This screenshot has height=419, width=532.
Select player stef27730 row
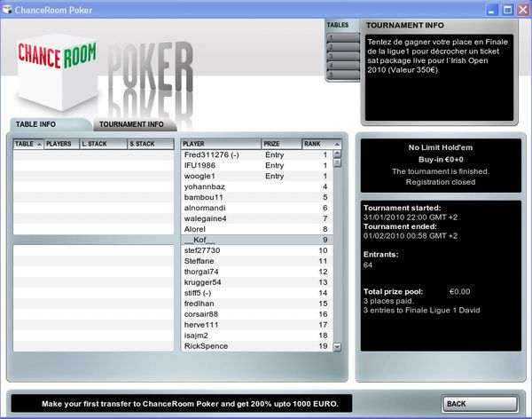pyautogui.click(x=257, y=250)
